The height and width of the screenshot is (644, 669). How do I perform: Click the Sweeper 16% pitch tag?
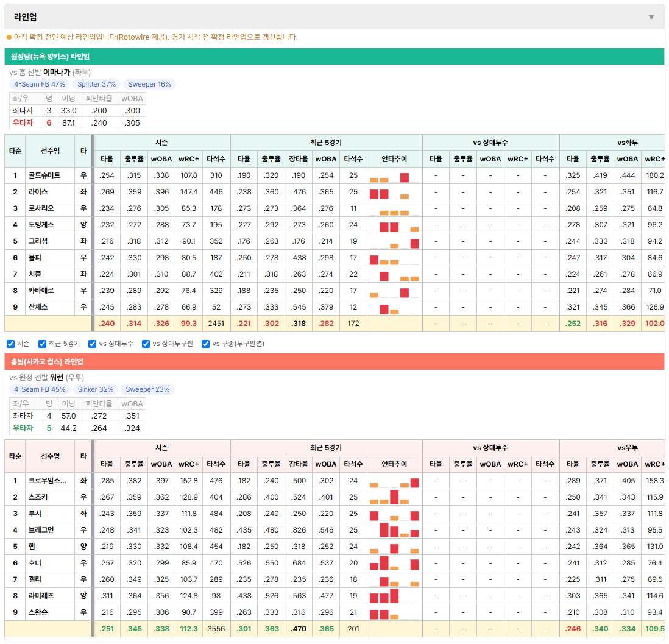[x=149, y=84]
